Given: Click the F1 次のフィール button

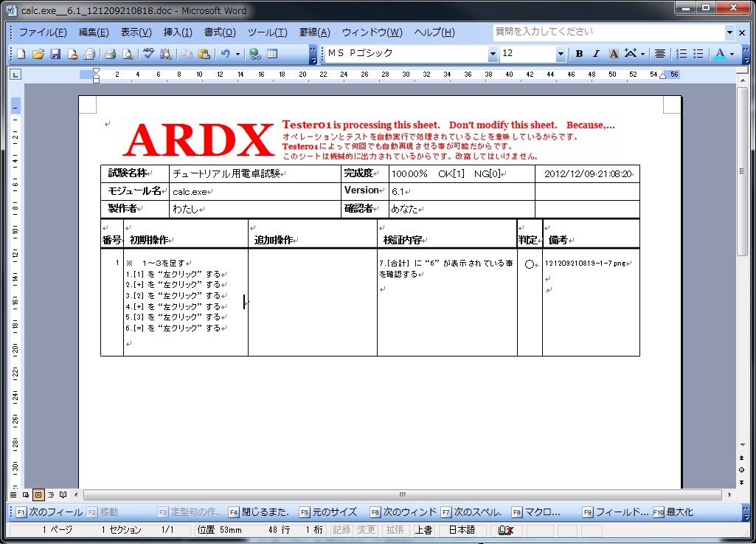Looking at the screenshot, I should coord(49,512).
